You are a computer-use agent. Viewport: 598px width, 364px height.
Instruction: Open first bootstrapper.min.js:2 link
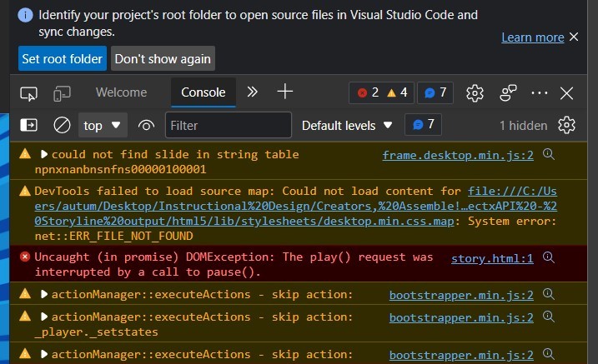461,296
